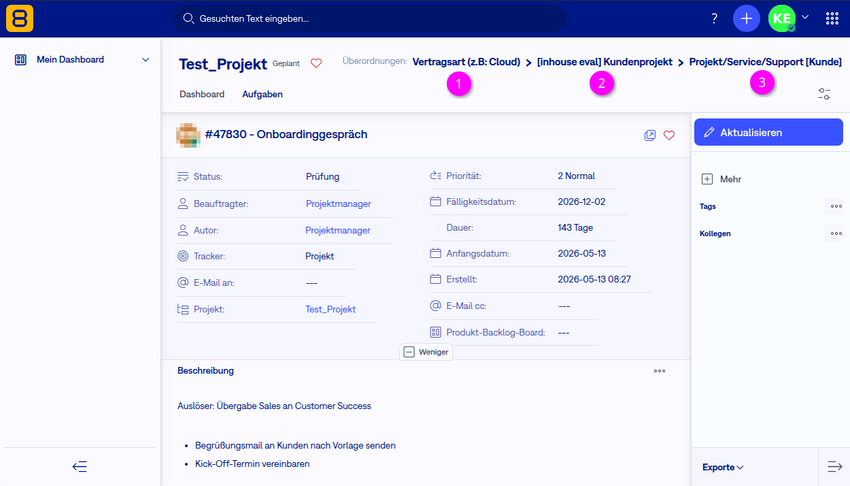Click Anfangsdatum value 2026-05-13
The width and height of the screenshot is (850, 486).
coord(582,254)
